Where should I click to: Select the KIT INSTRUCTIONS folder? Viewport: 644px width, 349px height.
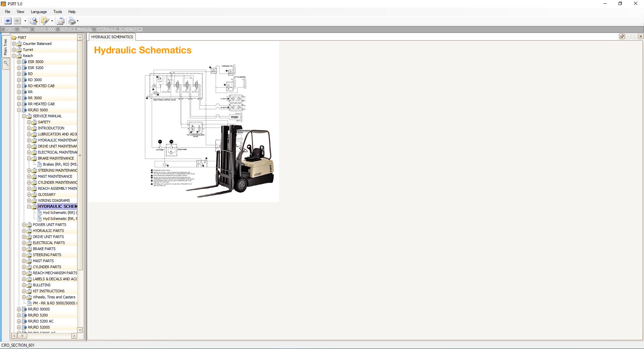pos(49,291)
